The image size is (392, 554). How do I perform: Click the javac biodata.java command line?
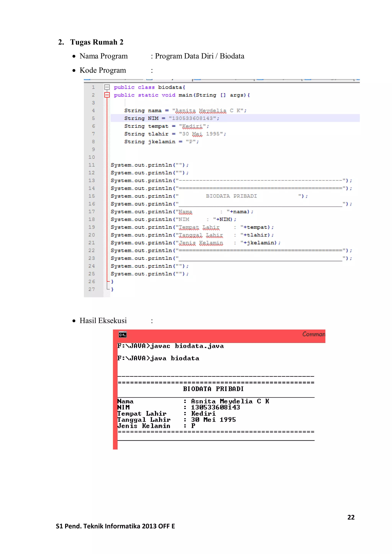170,346
